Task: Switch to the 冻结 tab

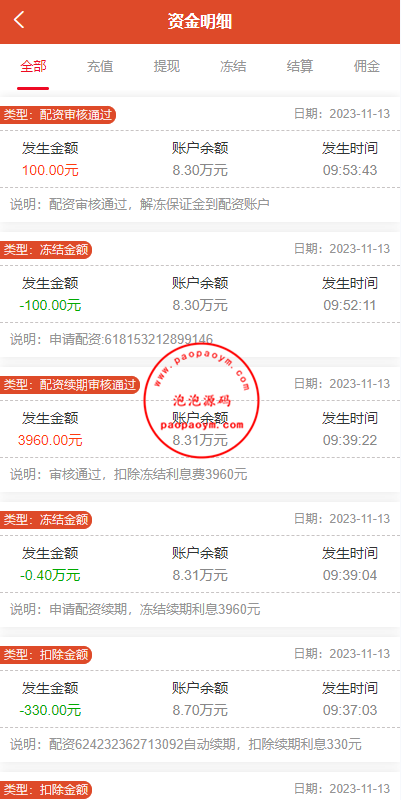Action: pos(233,66)
